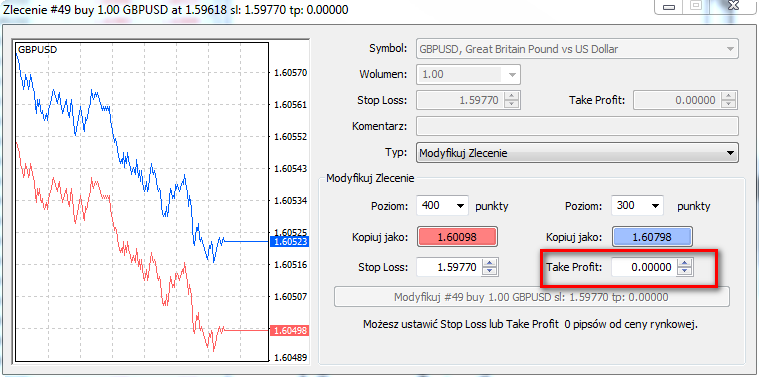This screenshot has width=759, height=377.
Task: Click the upper Stop Loss spinner up arrow
Action: (511, 96)
